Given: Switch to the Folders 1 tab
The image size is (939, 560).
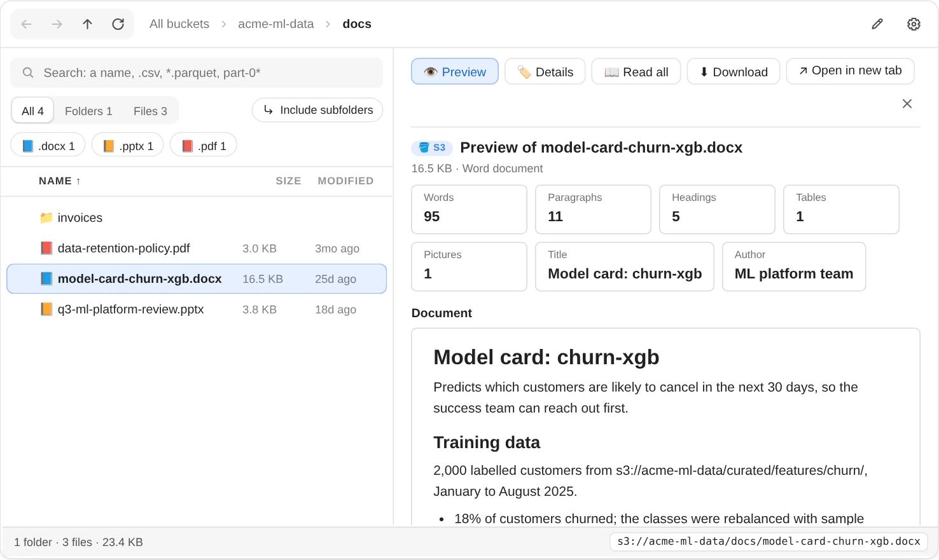Looking at the screenshot, I should pyautogui.click(x=88, y=111).
